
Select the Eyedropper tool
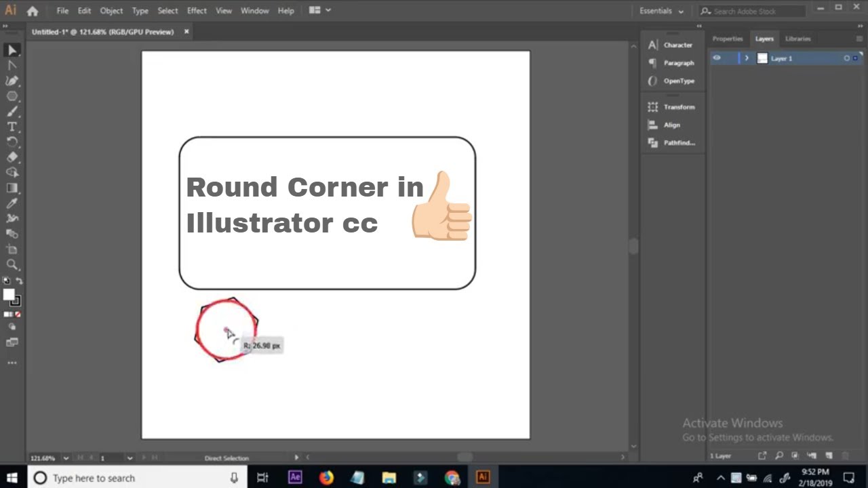tap(12, 203)
